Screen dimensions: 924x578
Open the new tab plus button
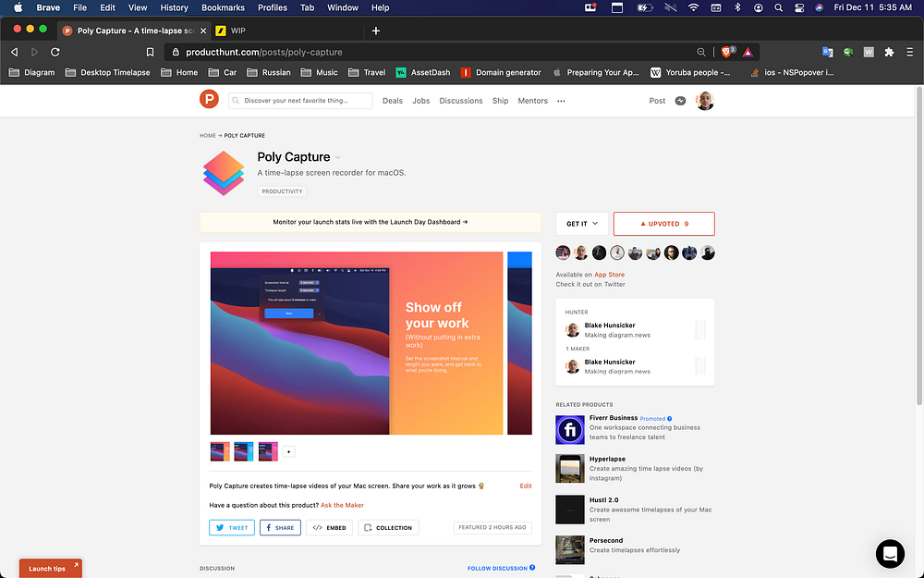[376, 31]
